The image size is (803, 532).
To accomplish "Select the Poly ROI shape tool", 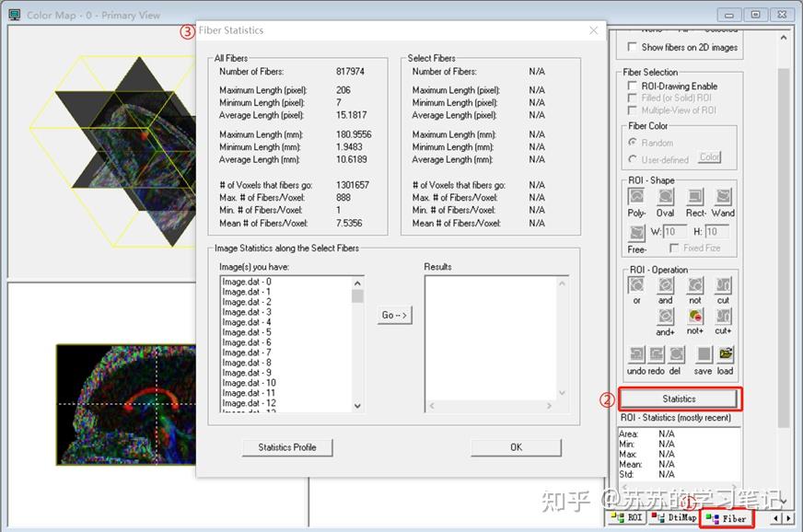I will point(636,197).
